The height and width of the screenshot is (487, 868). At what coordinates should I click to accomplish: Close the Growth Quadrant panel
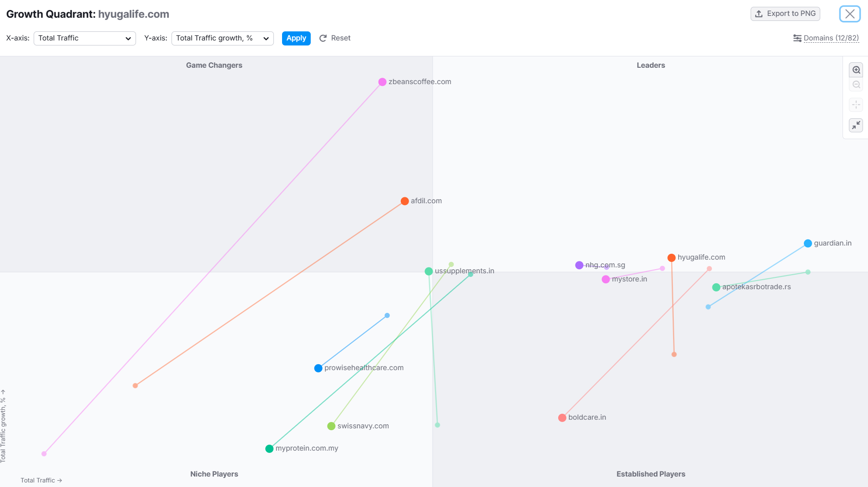click(849, 14)
